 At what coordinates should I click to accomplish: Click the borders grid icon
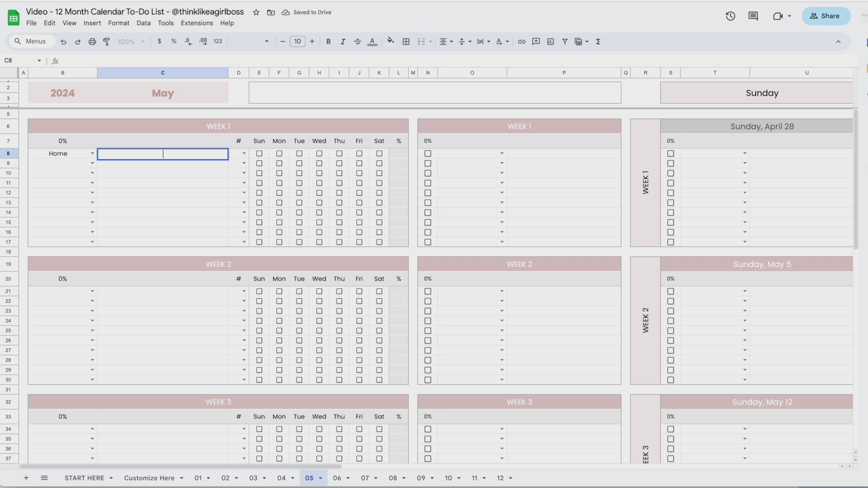tap(406, 42)
